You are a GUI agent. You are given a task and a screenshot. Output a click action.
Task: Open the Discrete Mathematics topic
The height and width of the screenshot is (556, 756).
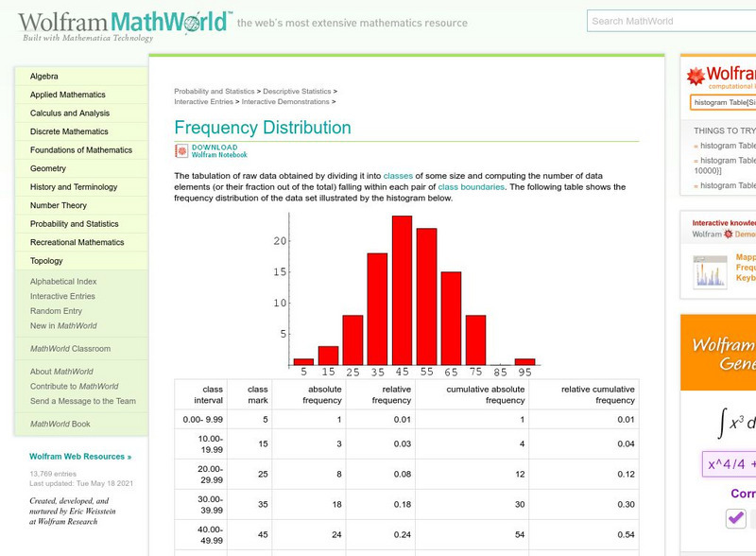coord(69,131)
